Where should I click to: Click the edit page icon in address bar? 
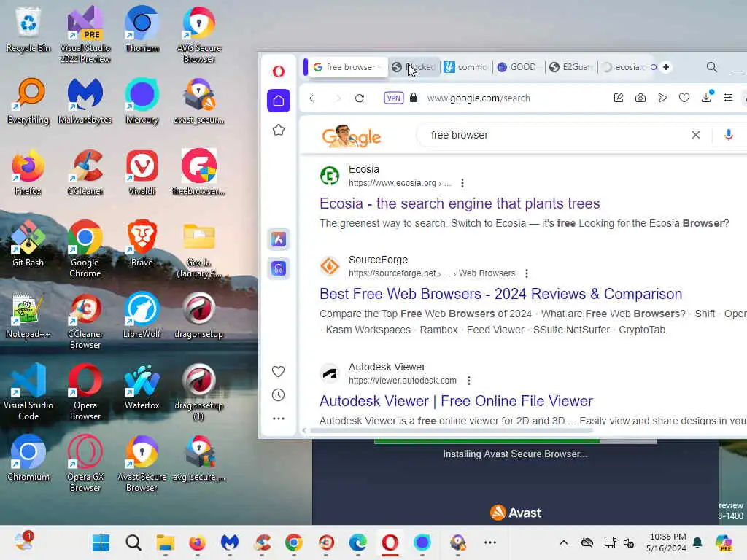[x=619, y=98]
